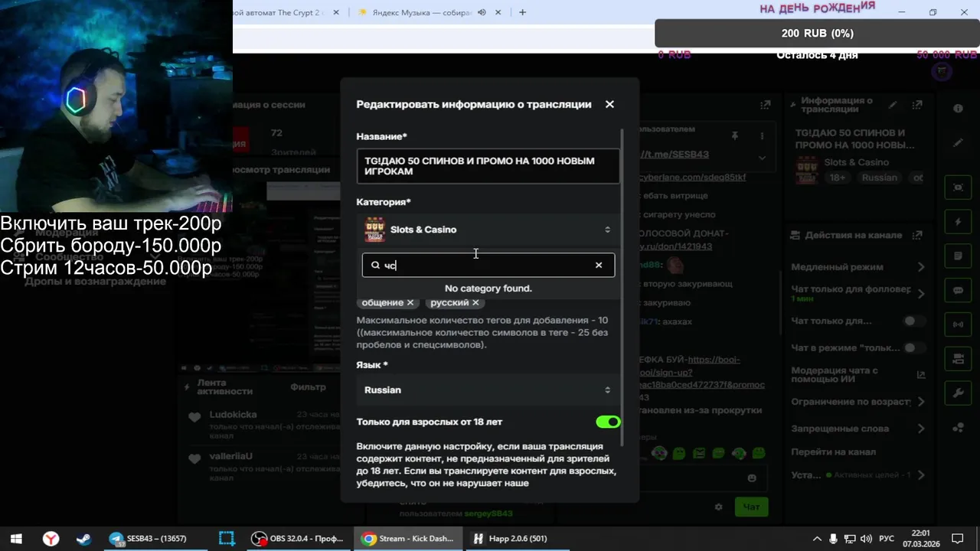Close the edit stream info dialog
Image resolution: width=980 pixels, height=551 pixels.
[x=609, y=104]
